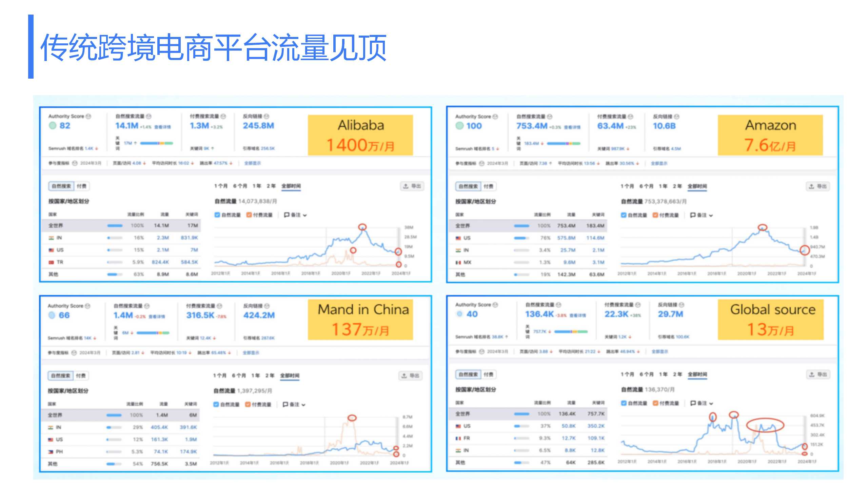Click the info icon beside Global source 付费搜索流量
Viewport: 868px width, 488px height.
coord(638,305)
